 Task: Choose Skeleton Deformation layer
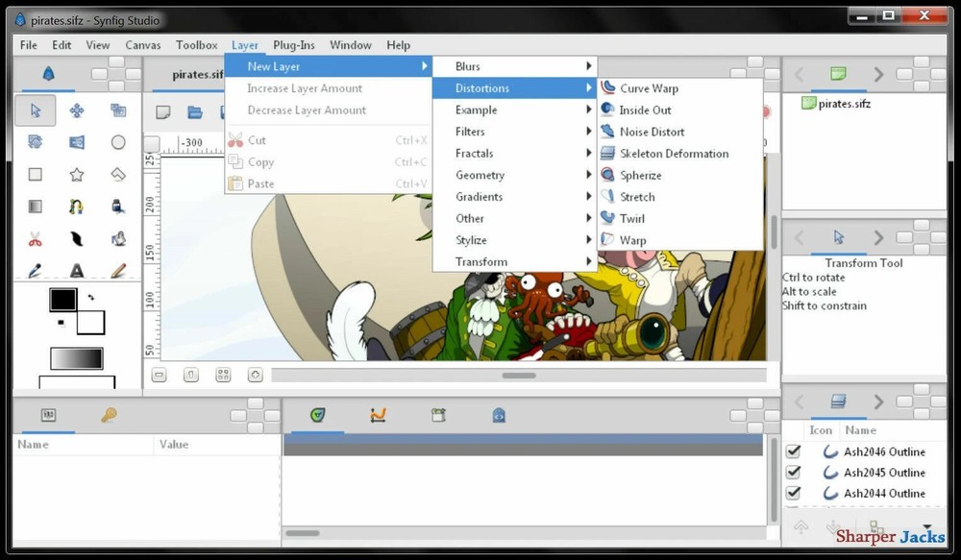pyautogui.click(x=680, y=153)
